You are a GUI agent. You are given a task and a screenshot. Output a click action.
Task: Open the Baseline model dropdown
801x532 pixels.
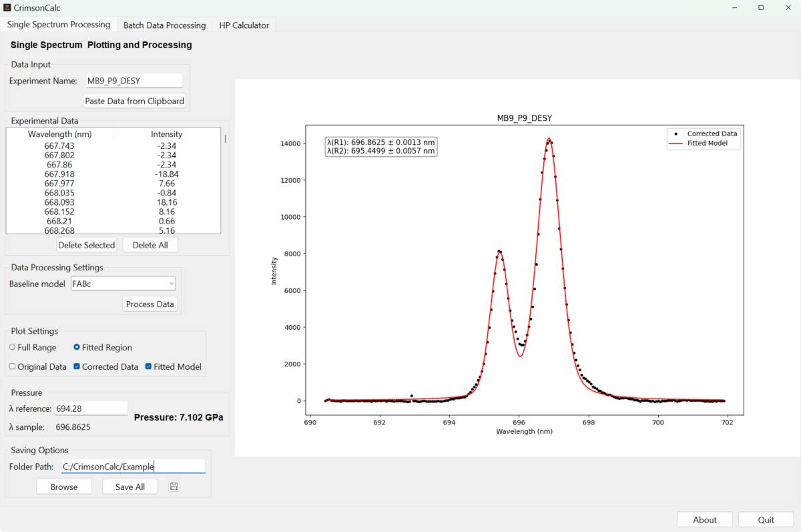(123, 284)
